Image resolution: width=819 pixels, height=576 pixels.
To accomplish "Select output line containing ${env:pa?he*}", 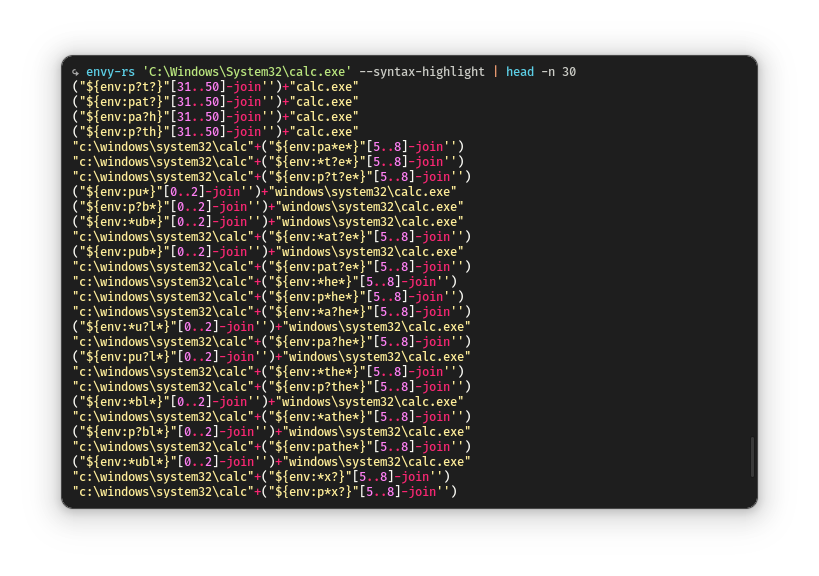I will click(x=272, y=342).
